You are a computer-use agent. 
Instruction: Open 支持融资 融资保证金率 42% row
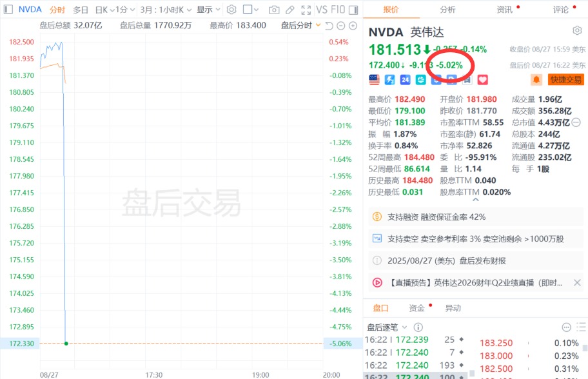click(476, 217)
